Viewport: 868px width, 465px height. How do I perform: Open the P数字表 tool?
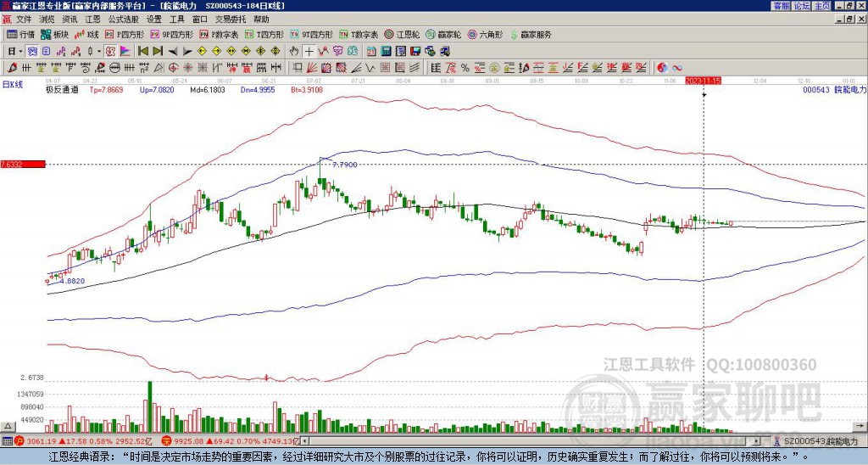pyautogui.click(x=219, y=34)
